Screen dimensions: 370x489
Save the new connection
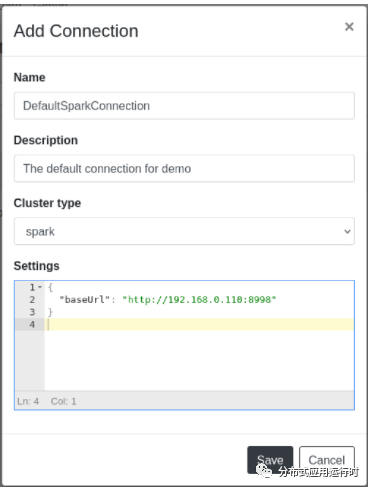tap(270, 460)
